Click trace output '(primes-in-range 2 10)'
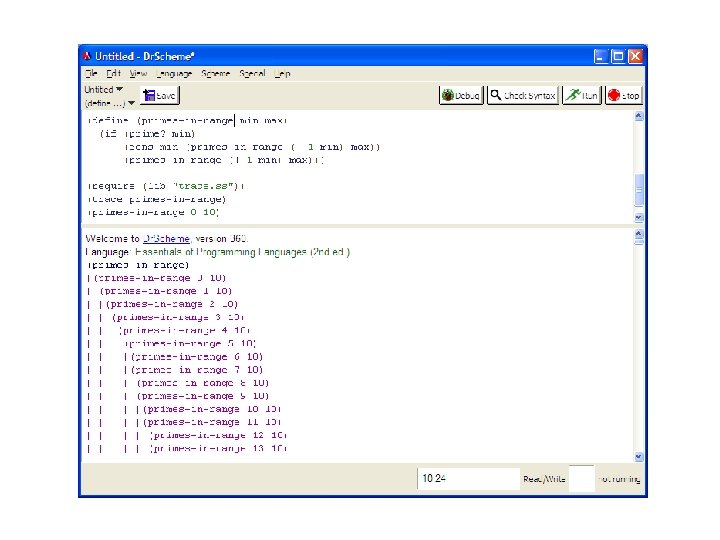Screen dimensions: 720x540 172,304
